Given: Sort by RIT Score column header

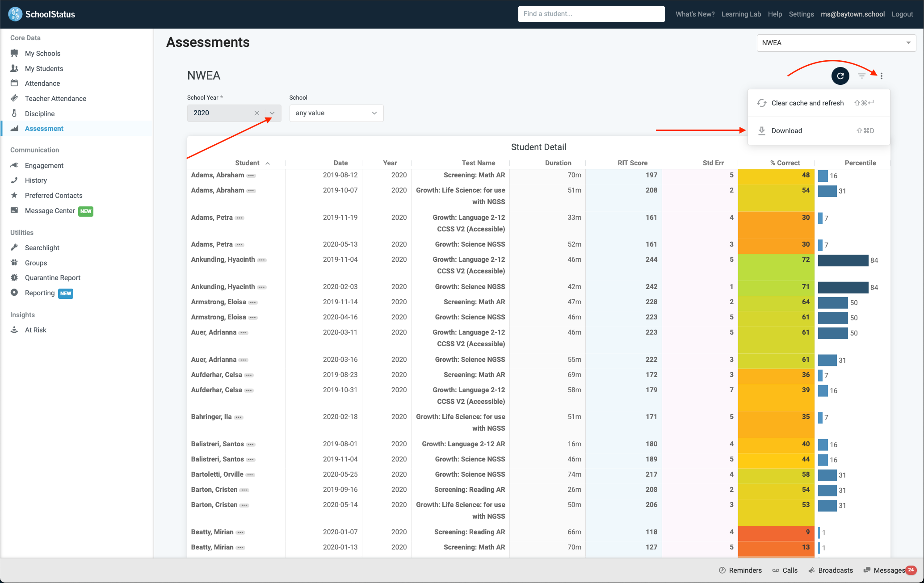Looking at the screenshot, I should point(632,163).
